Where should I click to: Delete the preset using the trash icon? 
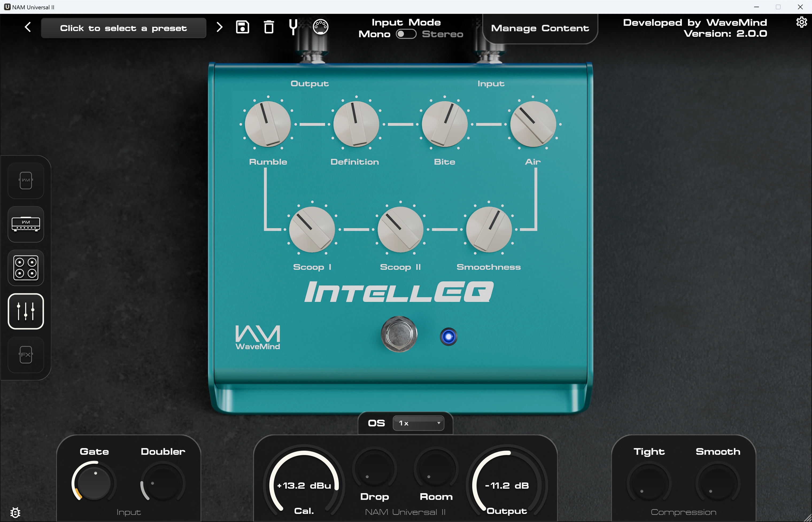269,27
